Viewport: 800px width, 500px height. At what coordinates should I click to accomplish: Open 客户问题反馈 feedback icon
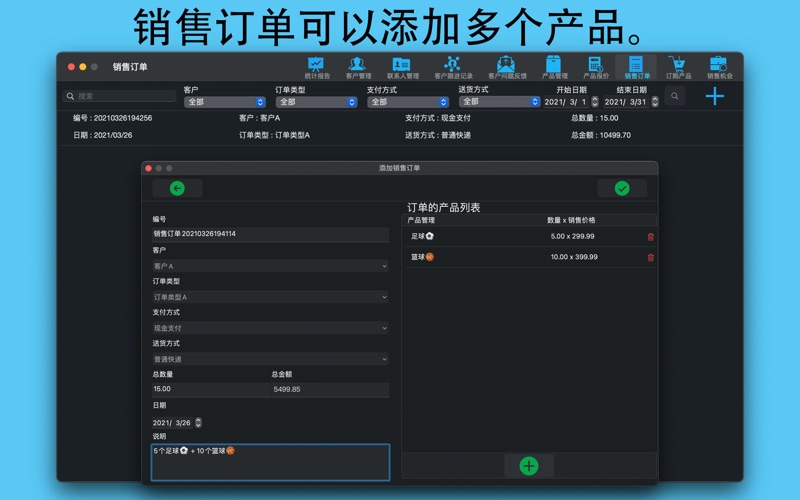click(506, 67)
